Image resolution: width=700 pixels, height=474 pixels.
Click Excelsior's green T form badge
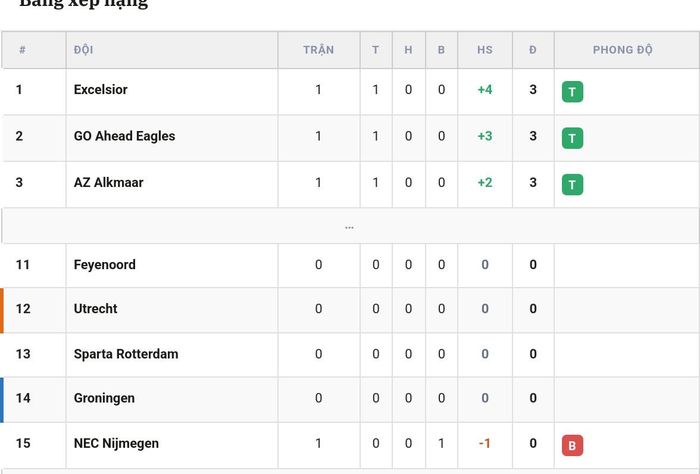point(572,92)
